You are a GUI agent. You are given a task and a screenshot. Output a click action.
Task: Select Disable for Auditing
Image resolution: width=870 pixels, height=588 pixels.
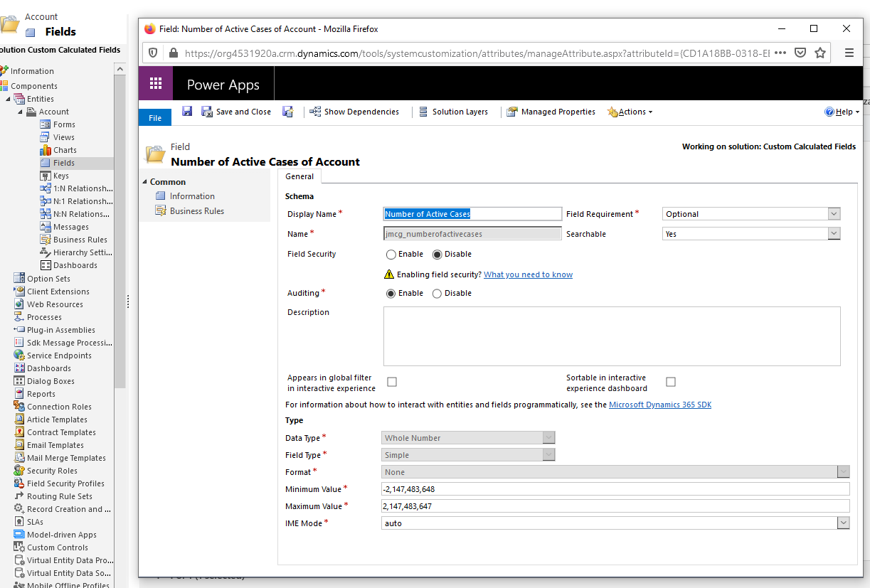coord(437,294)
